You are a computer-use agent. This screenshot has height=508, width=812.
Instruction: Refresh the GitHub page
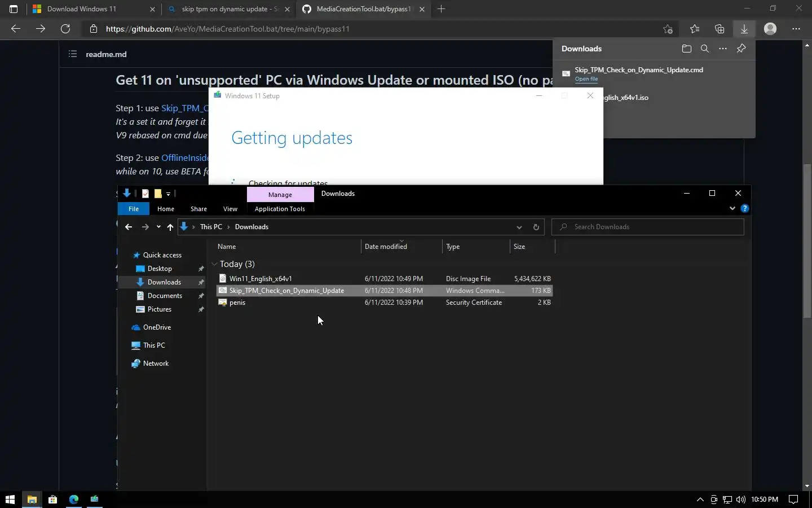tap(65, 29)
